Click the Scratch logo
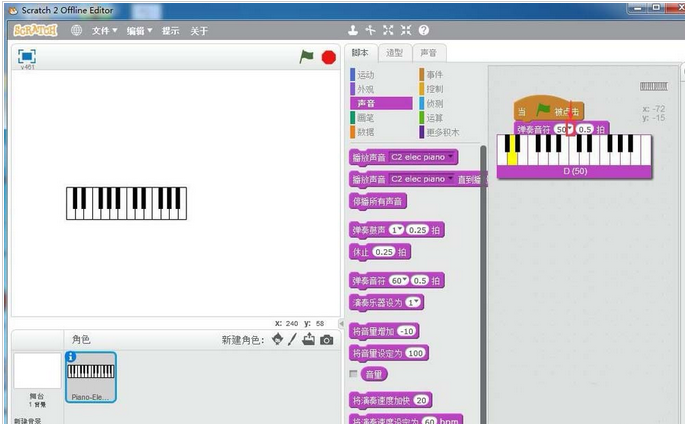Screen dimensions: 685x424 point(35,30)
